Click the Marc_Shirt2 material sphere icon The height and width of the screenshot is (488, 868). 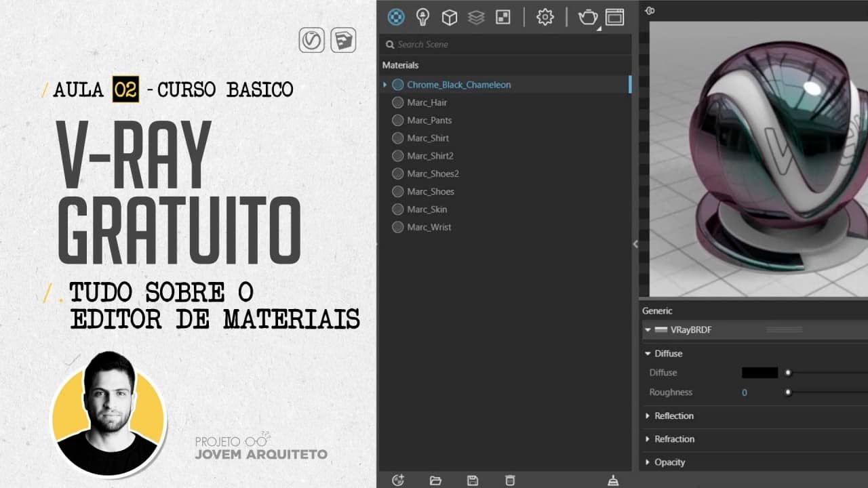398,156
